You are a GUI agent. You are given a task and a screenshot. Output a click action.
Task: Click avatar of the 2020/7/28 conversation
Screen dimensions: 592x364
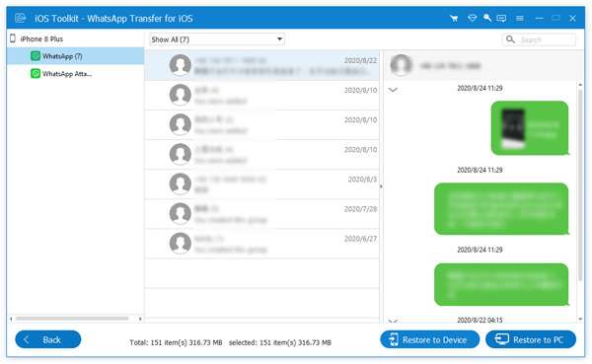point(181,214)
